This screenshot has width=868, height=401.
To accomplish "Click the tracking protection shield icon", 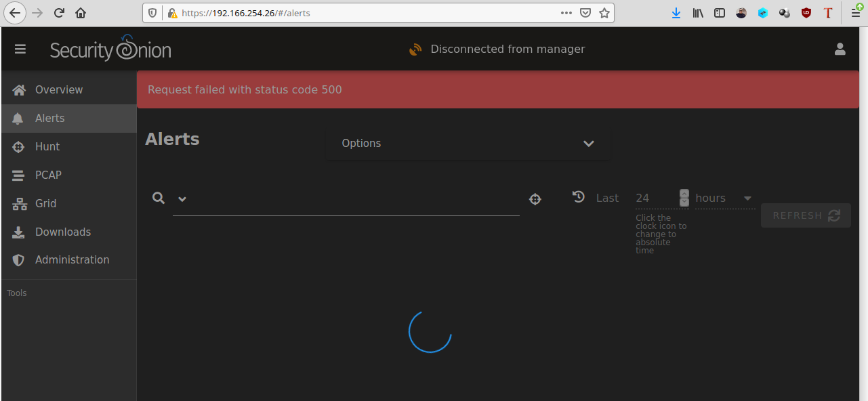I will pos(153,13).
